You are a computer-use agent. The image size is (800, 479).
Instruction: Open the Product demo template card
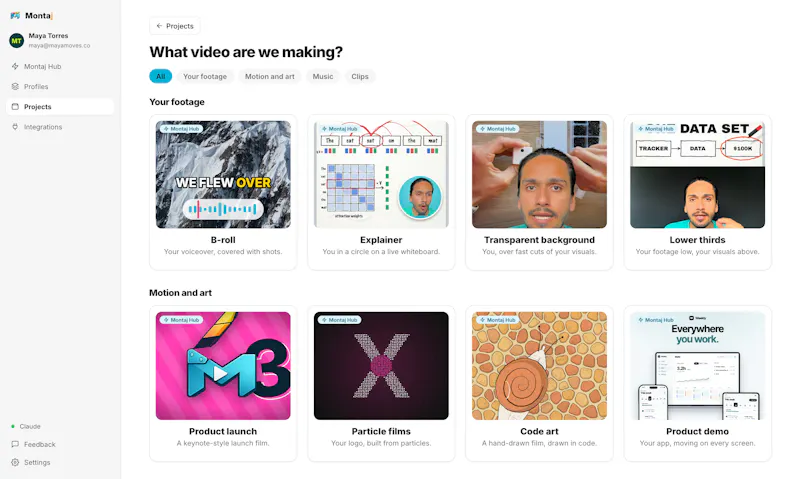tap(697, 384)
